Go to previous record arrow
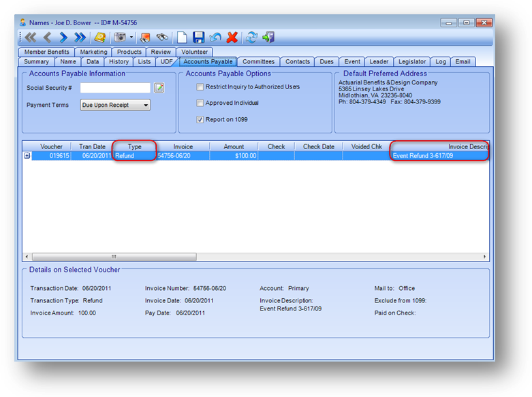532x397 pixels. [x=47, y=37]
